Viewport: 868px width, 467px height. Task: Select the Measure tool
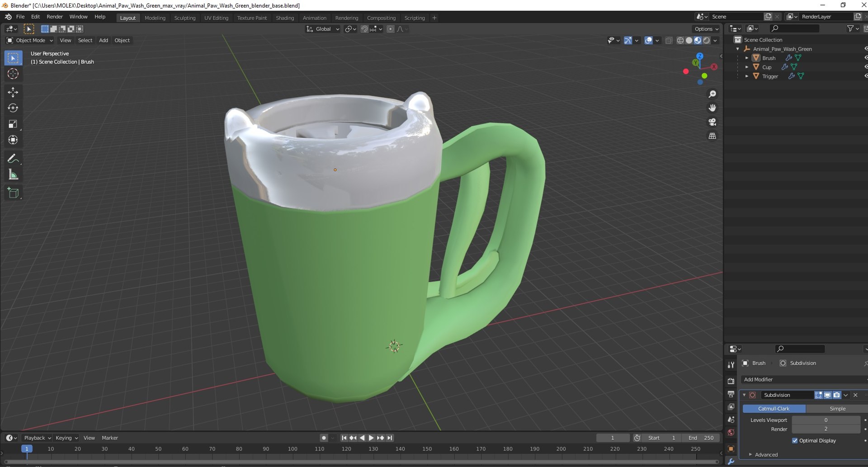[x=13, y=175]
